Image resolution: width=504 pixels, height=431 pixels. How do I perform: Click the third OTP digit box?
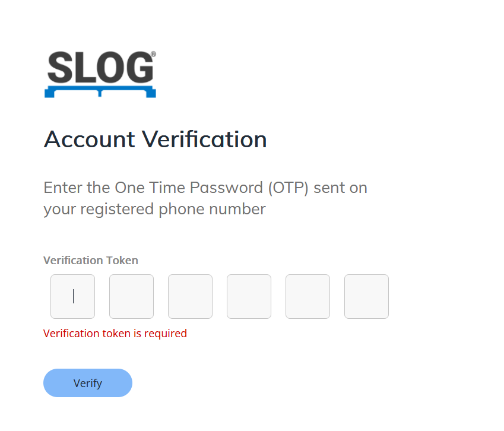(x=190, y=296)
